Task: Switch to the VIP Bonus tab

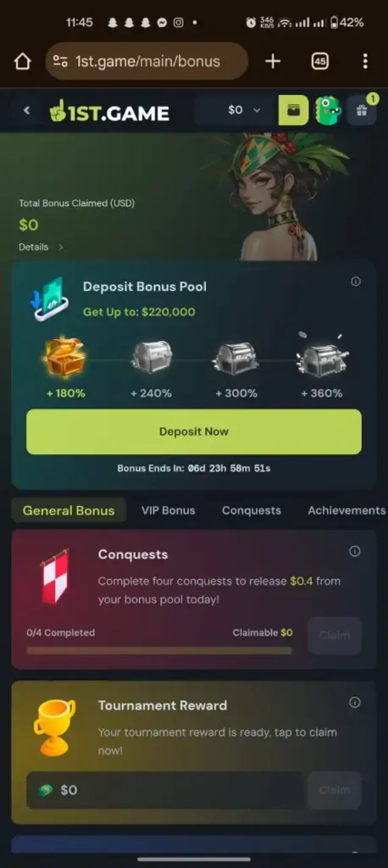Action: (169, 510)
